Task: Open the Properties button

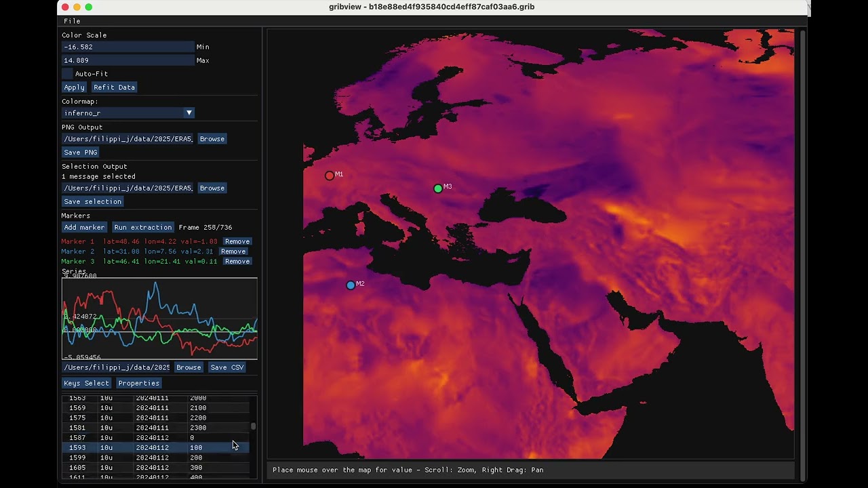Action: click(x=138, y=383)
